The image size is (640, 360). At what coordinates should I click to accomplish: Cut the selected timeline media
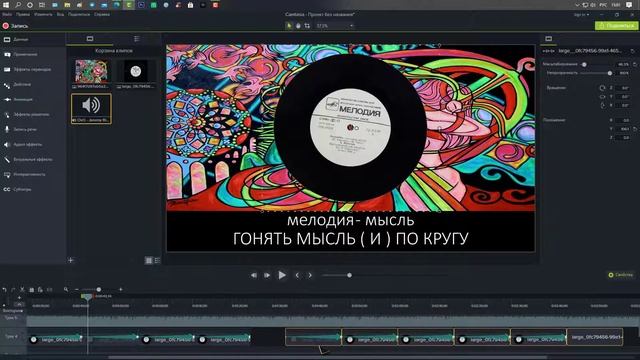coord(22,289)
